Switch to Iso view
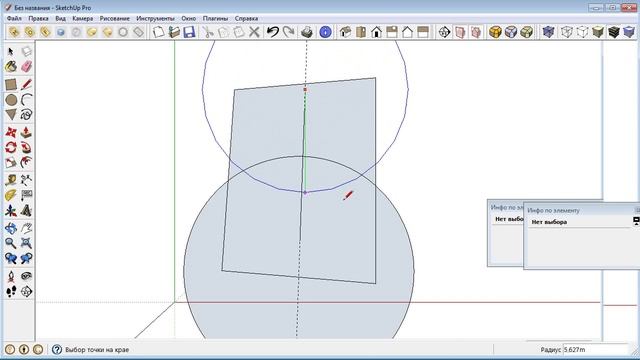 click(345, 32)
